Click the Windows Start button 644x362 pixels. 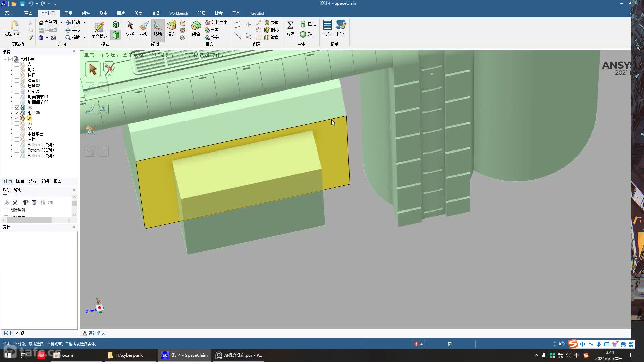click(x=8, y=355)
